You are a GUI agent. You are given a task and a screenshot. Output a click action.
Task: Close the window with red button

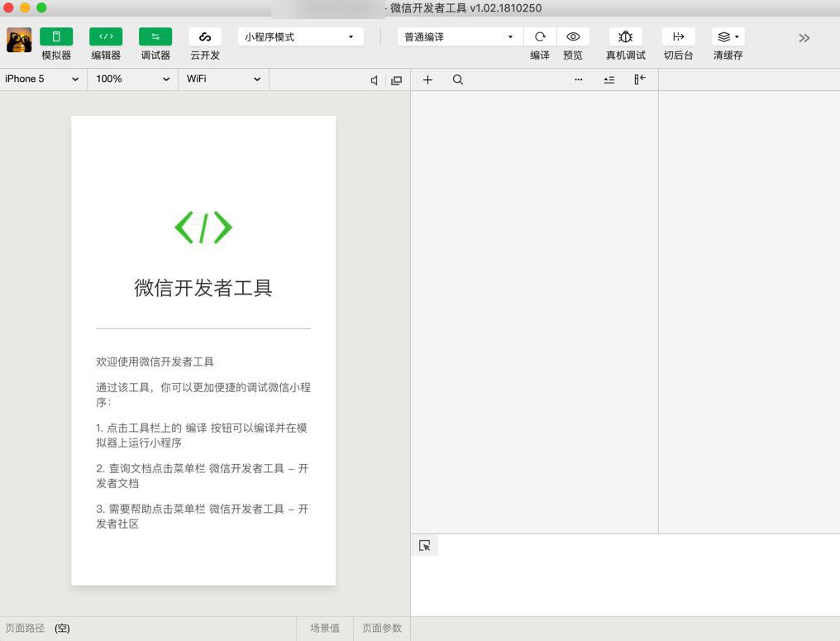[x=8, y=7]
